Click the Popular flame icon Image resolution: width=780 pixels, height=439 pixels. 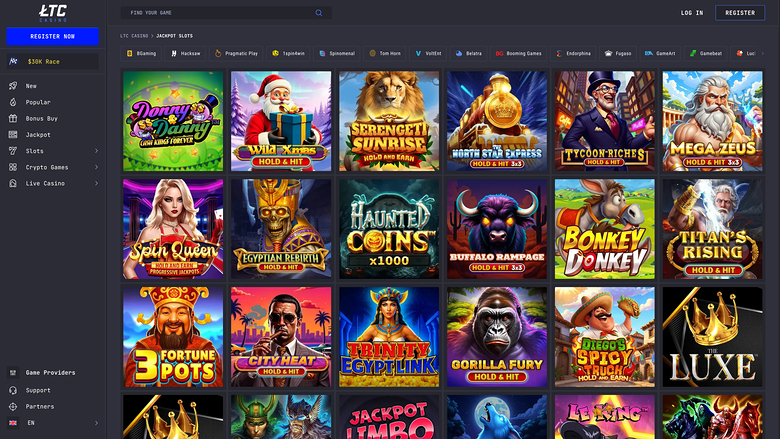[13, 102]
